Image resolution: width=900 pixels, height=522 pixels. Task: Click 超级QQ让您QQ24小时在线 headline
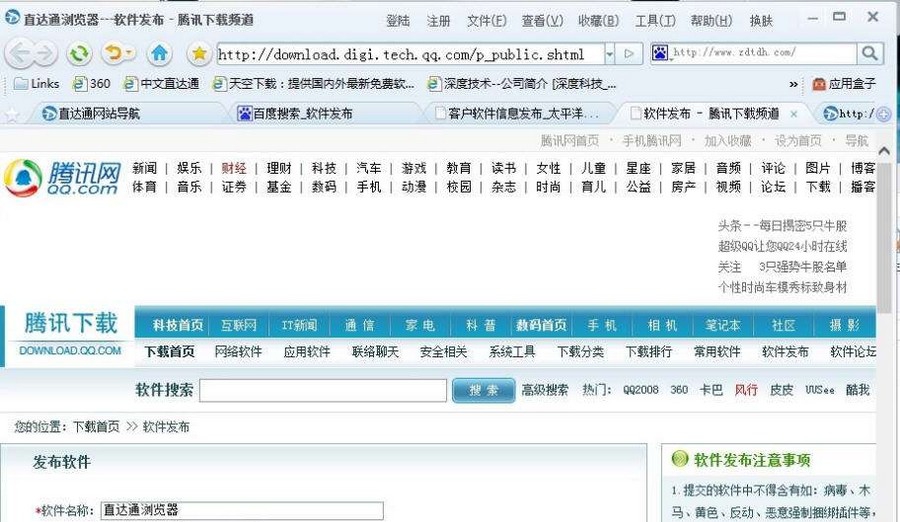click(782, 246)
